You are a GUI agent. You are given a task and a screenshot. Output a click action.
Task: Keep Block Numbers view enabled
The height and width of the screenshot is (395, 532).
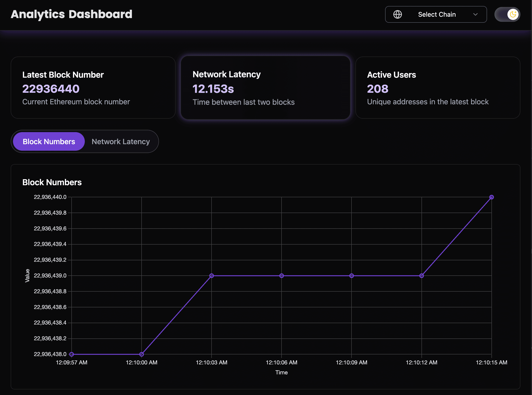48,141
